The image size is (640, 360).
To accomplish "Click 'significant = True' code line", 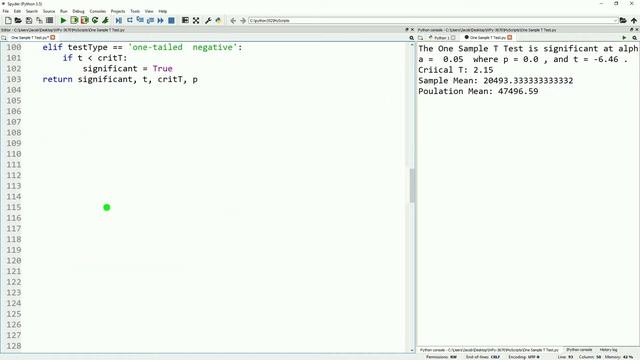I will point(127,69).
